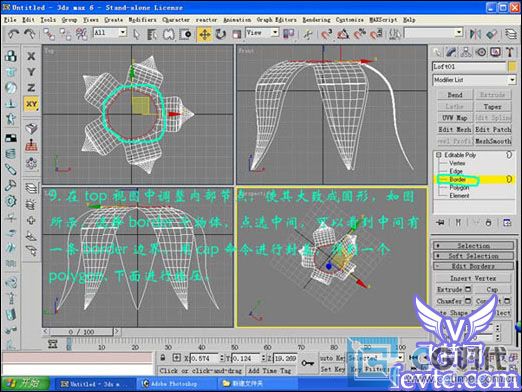
Task: Select the Rotate transform tool
Action: pyautogui.click(x=220, y=34)
